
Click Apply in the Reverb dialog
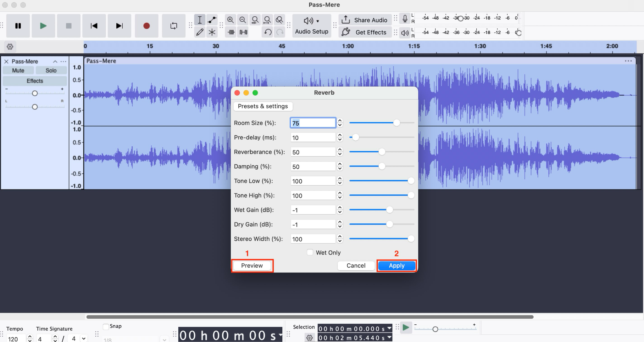point(397,266)
